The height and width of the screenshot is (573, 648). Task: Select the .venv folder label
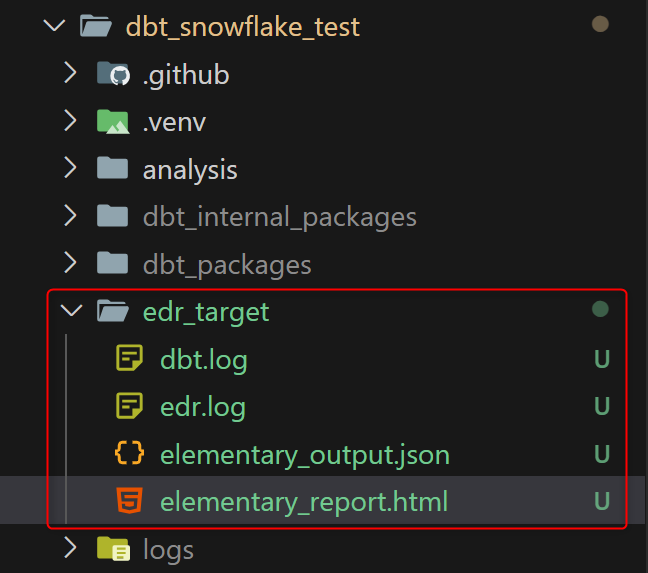pyautogui.click(x=174, y=123)
